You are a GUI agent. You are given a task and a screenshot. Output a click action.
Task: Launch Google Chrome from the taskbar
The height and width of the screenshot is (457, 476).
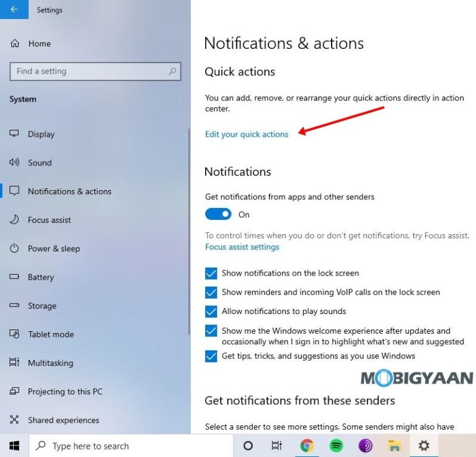pos(307,446)
